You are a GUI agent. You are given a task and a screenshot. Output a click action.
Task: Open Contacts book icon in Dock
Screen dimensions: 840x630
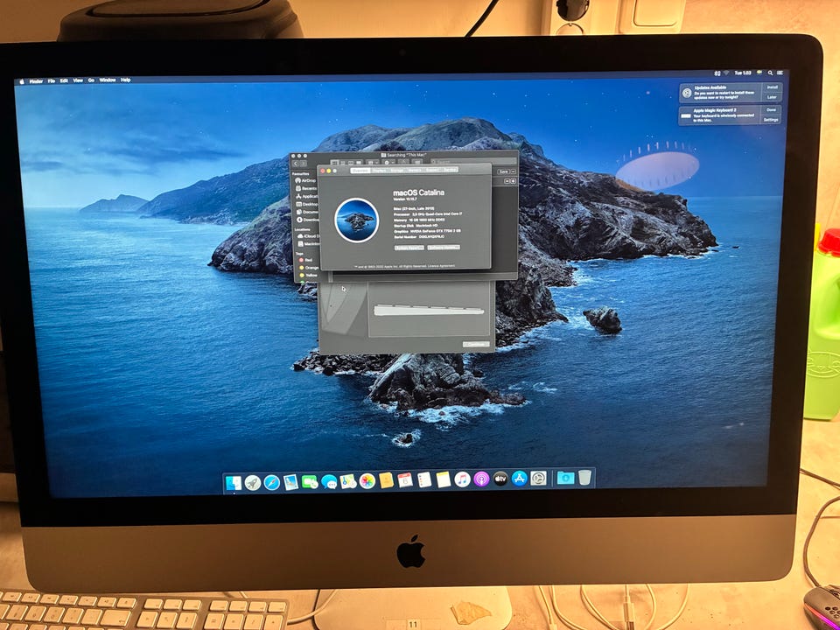pyautogui.click(x=386, y=480)
